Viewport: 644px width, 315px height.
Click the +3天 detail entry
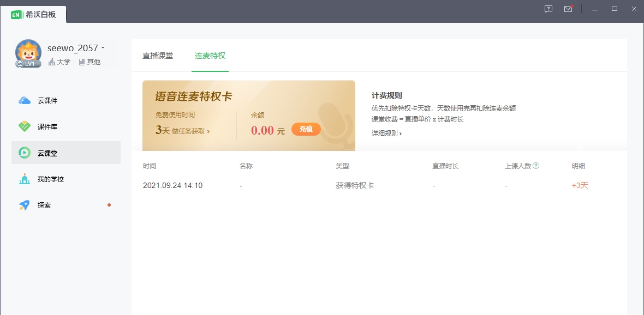(579, 185)
